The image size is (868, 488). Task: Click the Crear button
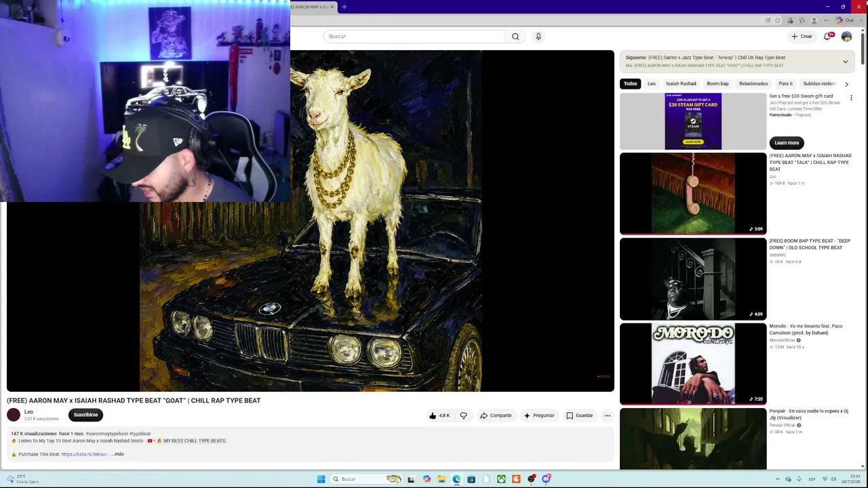[x=802, y=37]
